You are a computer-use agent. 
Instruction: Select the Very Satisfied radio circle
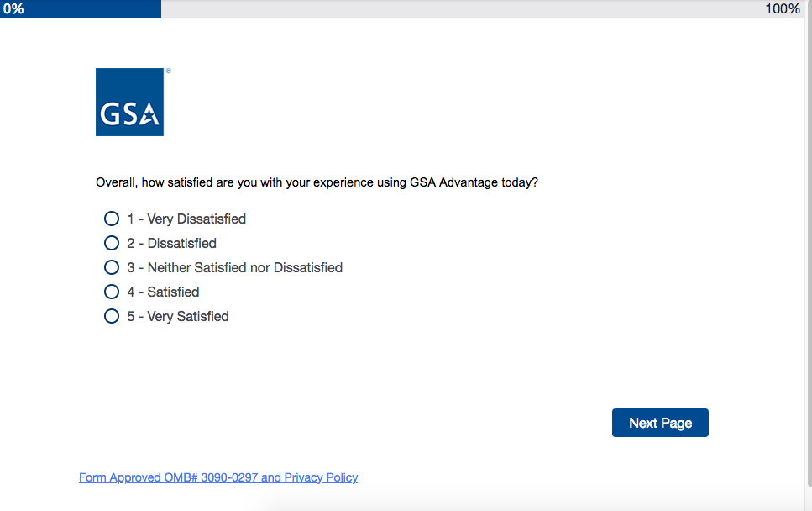[x=112, y=316]
